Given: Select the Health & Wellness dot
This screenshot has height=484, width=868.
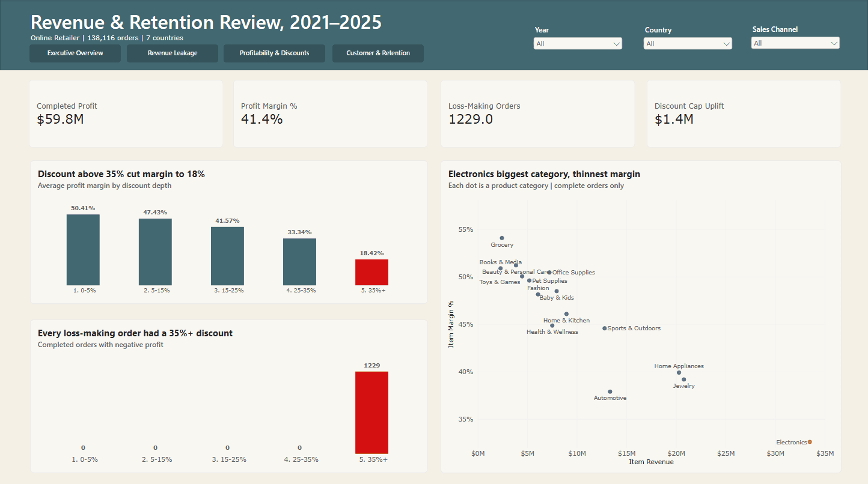Looking at the screenshot, I should (552, 325).
